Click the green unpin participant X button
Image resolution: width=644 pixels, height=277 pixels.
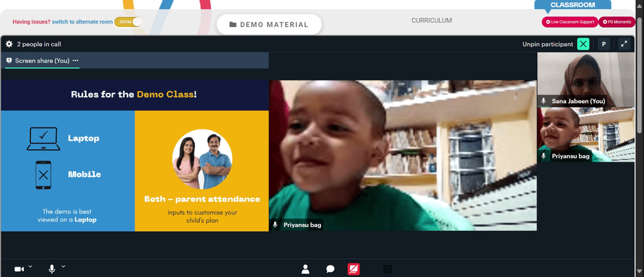[583, 44]
